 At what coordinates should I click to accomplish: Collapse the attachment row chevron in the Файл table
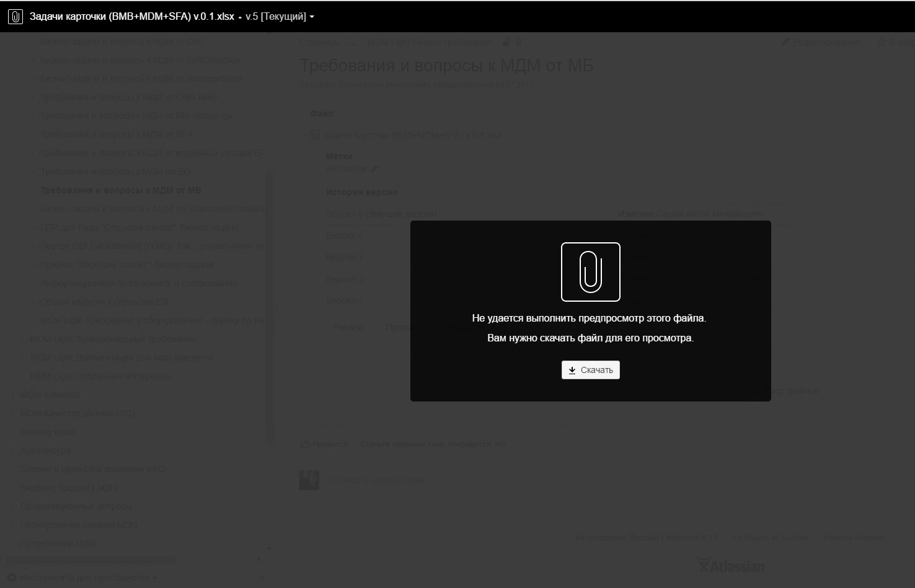pyautogui.click(x=305, y=135)
